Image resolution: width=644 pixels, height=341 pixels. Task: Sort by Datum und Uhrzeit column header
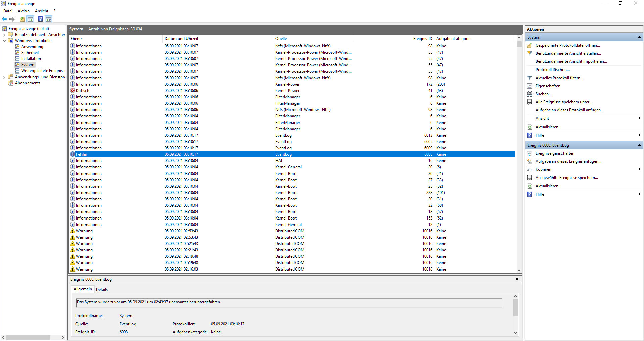[218, 39]
